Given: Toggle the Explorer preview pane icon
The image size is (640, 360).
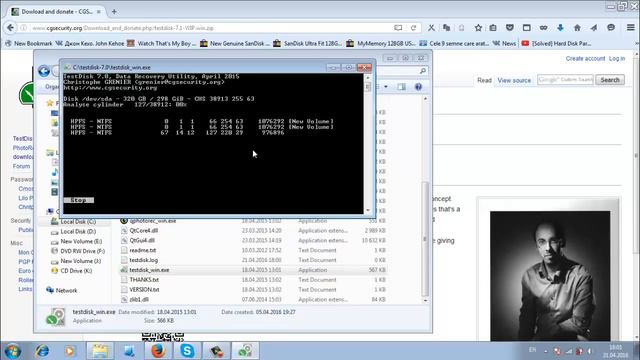Looking at the screenshot, I should (402, 87).
